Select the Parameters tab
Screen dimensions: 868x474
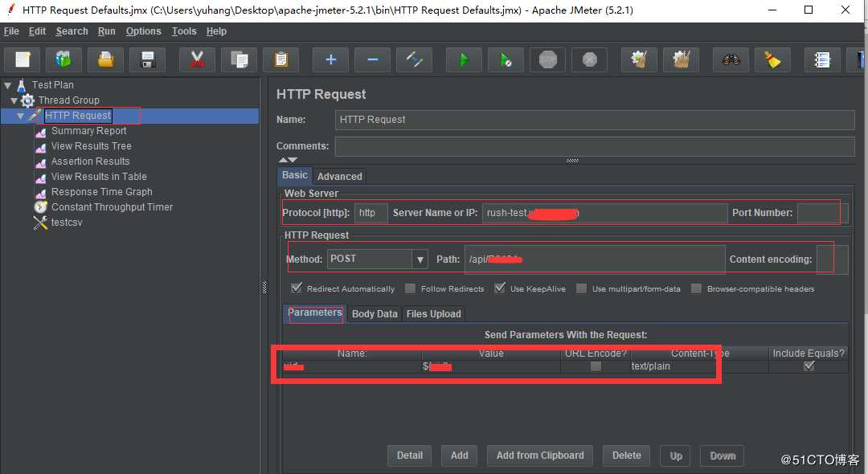[x=314, y=313]
